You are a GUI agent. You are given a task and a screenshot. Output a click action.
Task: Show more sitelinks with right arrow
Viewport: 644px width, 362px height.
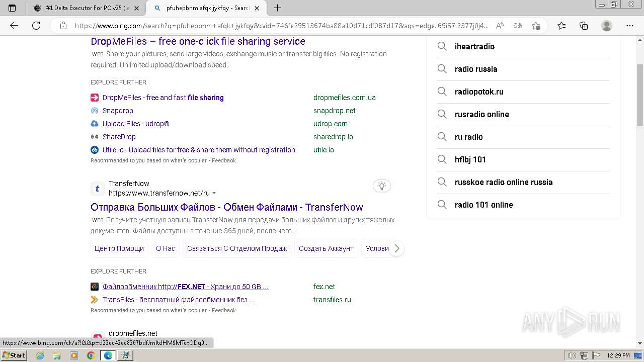tap(396, 248)
